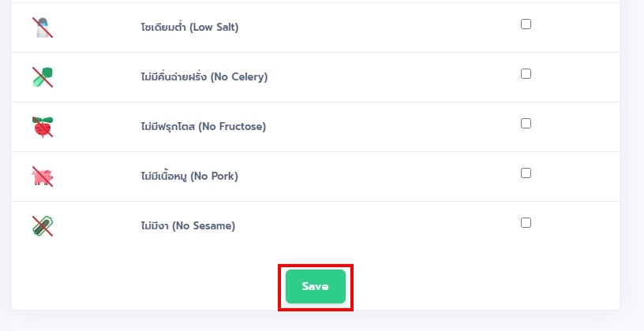Select the No Sesame checkbox
Viewport: 644px width, 331px height.
click(x=526, y=223)
